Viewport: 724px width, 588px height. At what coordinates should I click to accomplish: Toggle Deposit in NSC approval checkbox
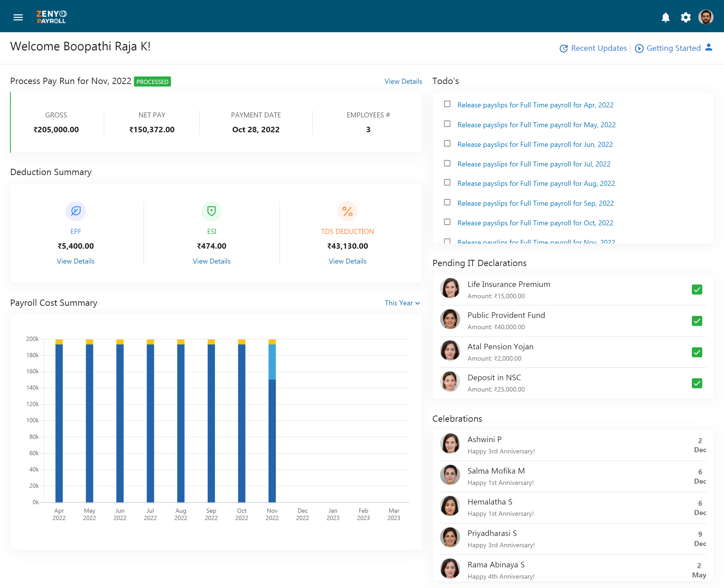tap(697, 383)
